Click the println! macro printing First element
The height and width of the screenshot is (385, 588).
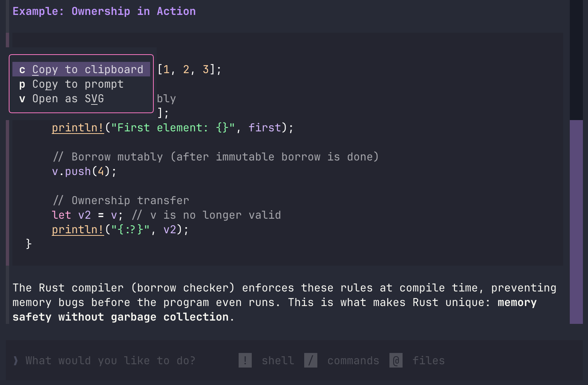(x=78, y=128)
